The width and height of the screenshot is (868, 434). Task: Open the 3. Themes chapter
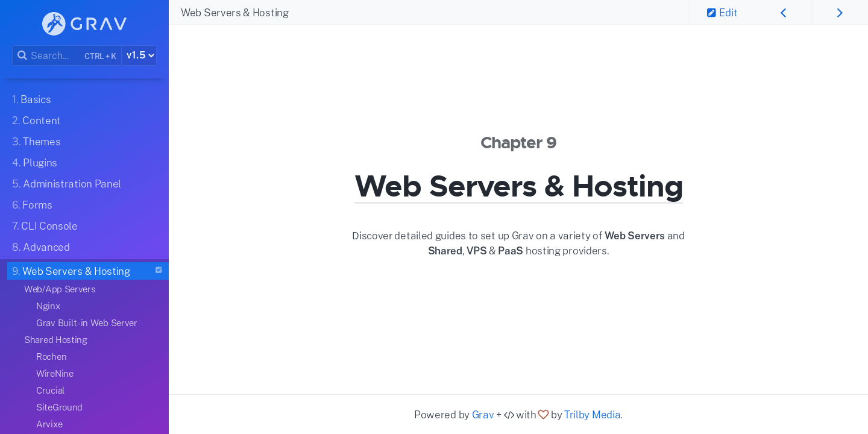point(36,142)
